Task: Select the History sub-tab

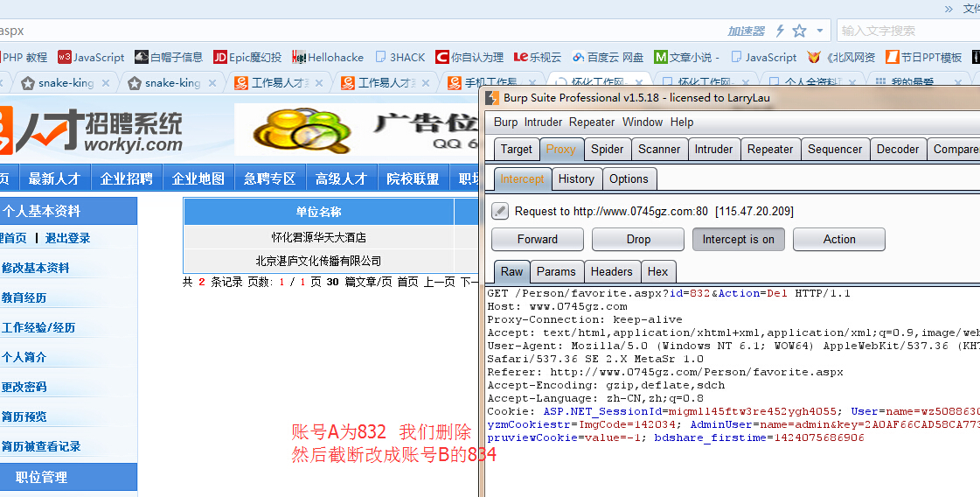Action: point(575,179)
